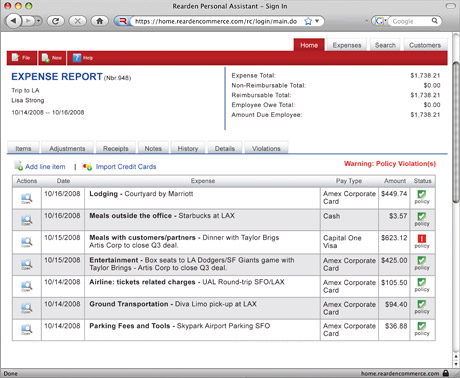Go back with the browser back arrow
Image resolution: width=460 pixels, height=378 pixels.
13,21
